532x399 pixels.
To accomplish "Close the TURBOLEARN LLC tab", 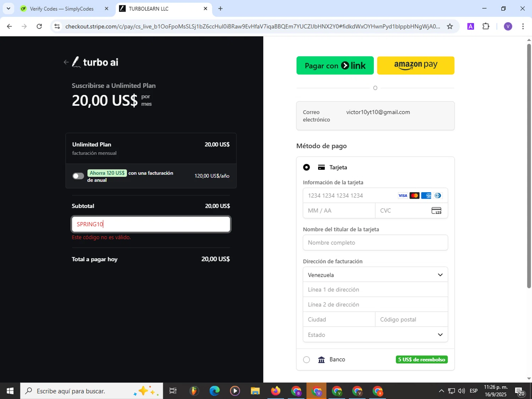I will pyautogui.click(x=205, y=9).
